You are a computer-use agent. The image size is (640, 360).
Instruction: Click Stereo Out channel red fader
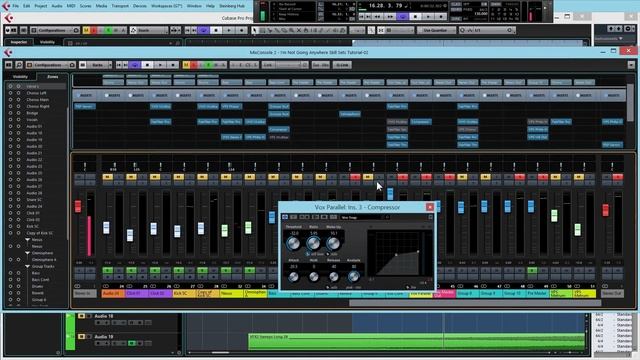(606, 210)
